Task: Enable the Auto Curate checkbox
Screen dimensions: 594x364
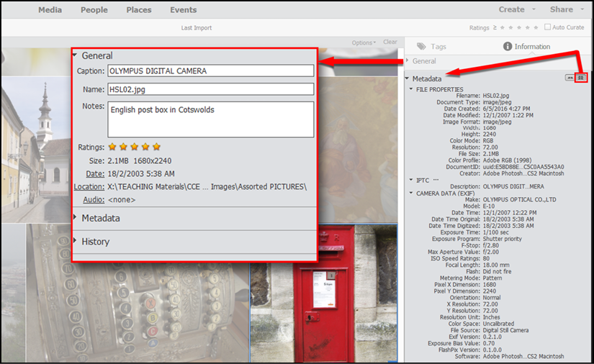Action: pyautogui.click(x=547, y=27)
